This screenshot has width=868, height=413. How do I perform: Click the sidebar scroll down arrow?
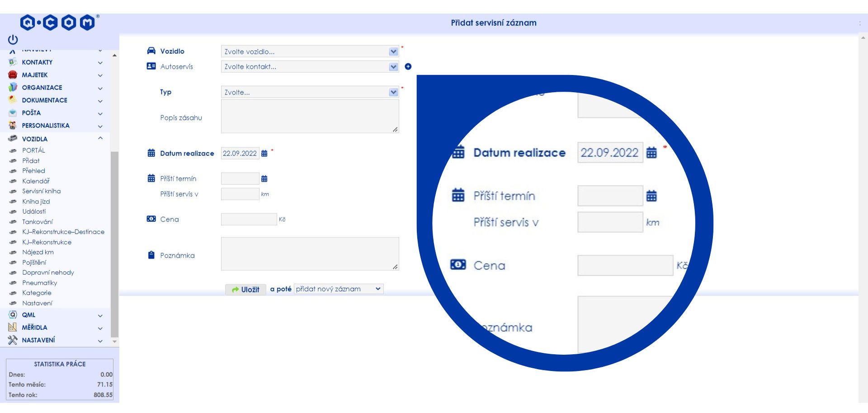click(x=114, y=342)
